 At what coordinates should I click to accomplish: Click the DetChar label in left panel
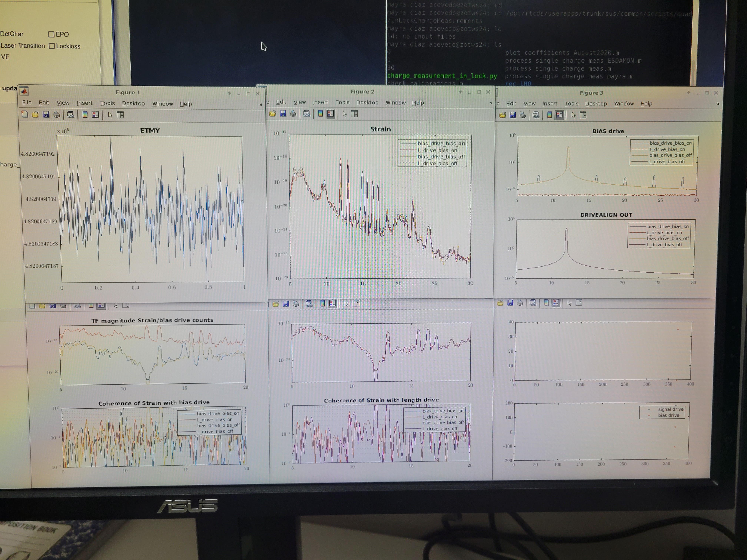12,34
